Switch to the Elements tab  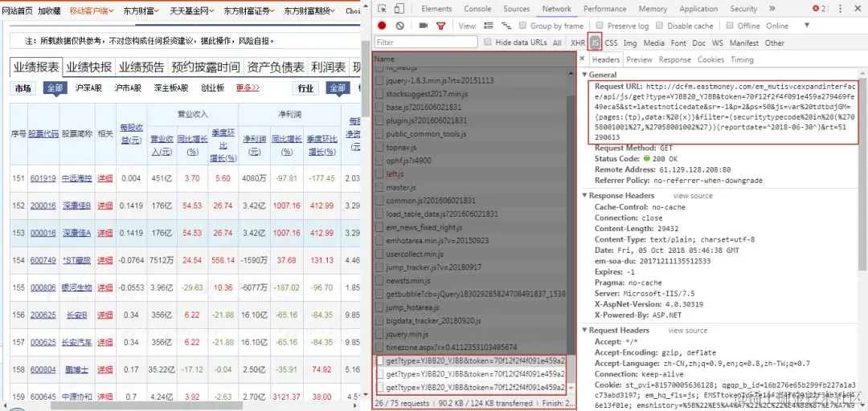point(437,9)
